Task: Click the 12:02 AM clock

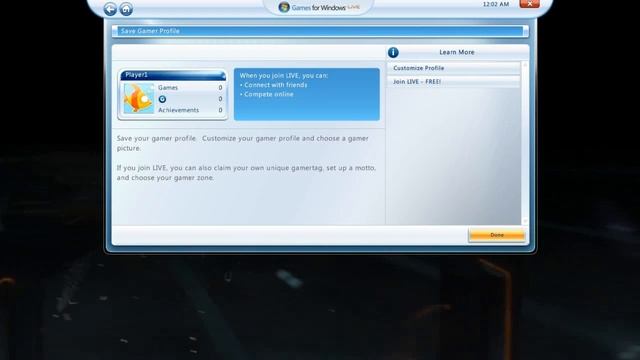Action: click(x=496, y=4)
